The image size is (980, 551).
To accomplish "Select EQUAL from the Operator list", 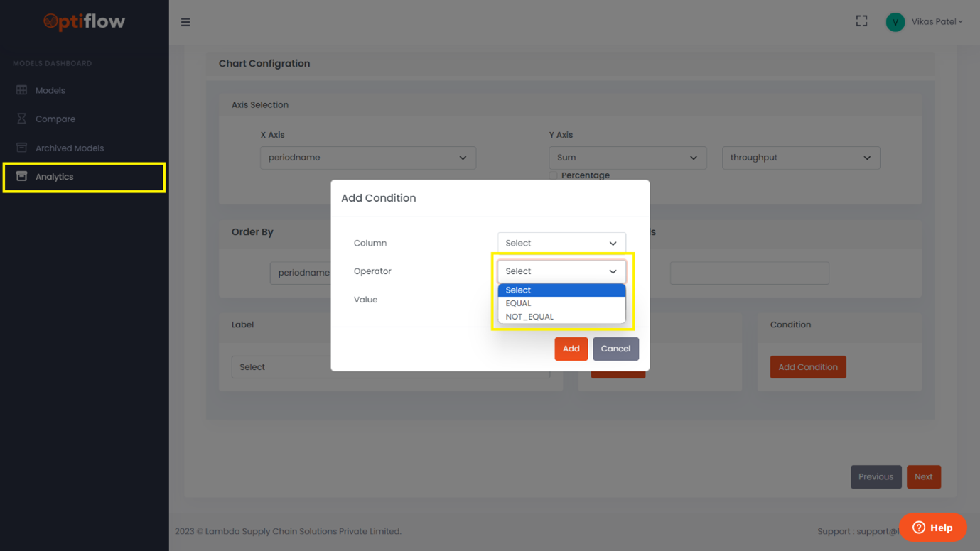I will [518, 303].
